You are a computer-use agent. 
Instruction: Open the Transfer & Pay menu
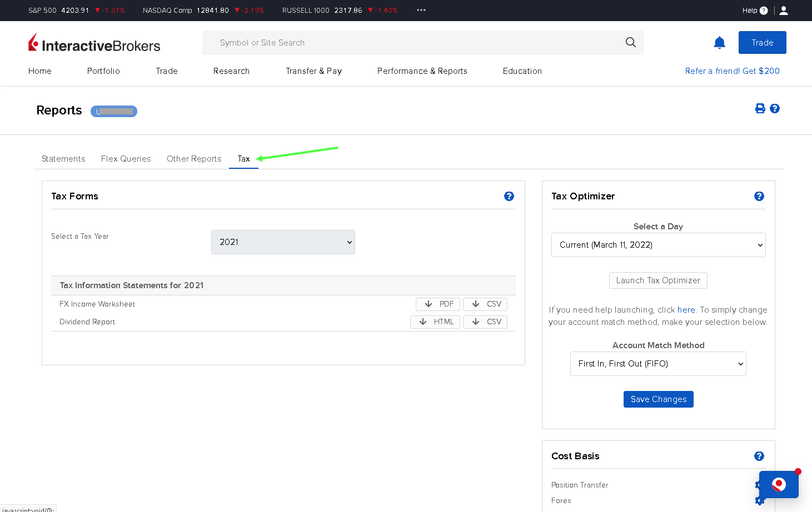(313, 71)
